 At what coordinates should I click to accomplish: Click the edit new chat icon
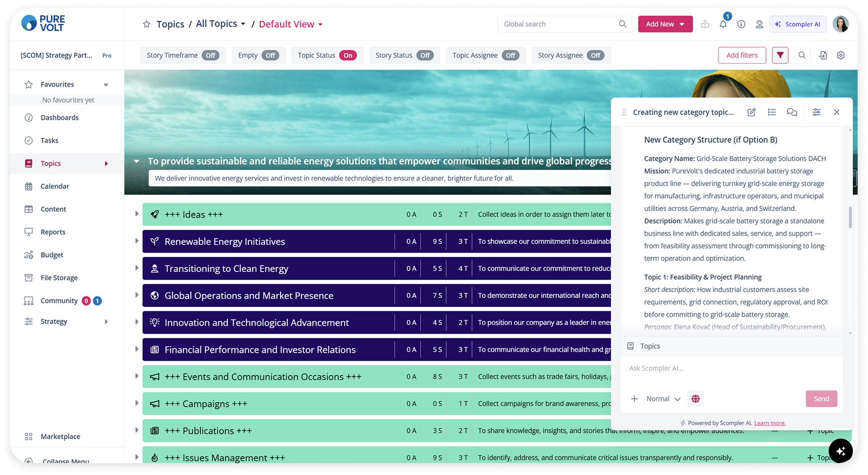point(752,112)
